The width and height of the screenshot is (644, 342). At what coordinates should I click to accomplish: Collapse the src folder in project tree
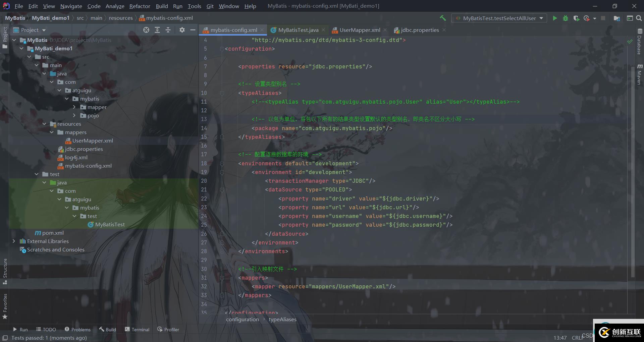coord(29,57)
